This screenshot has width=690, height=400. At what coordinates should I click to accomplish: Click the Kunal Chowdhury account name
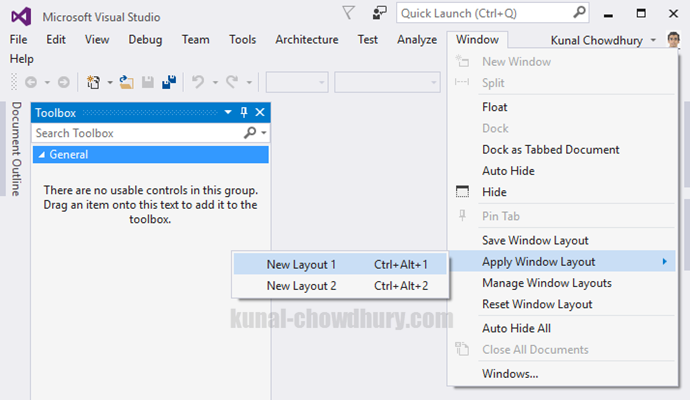pos(597,40)
